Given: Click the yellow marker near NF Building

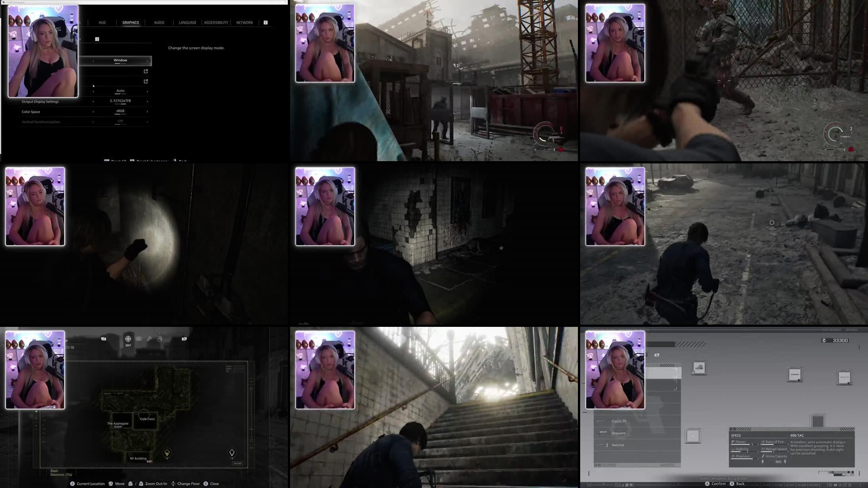Looking at the screenshot, I should [168, 452].
